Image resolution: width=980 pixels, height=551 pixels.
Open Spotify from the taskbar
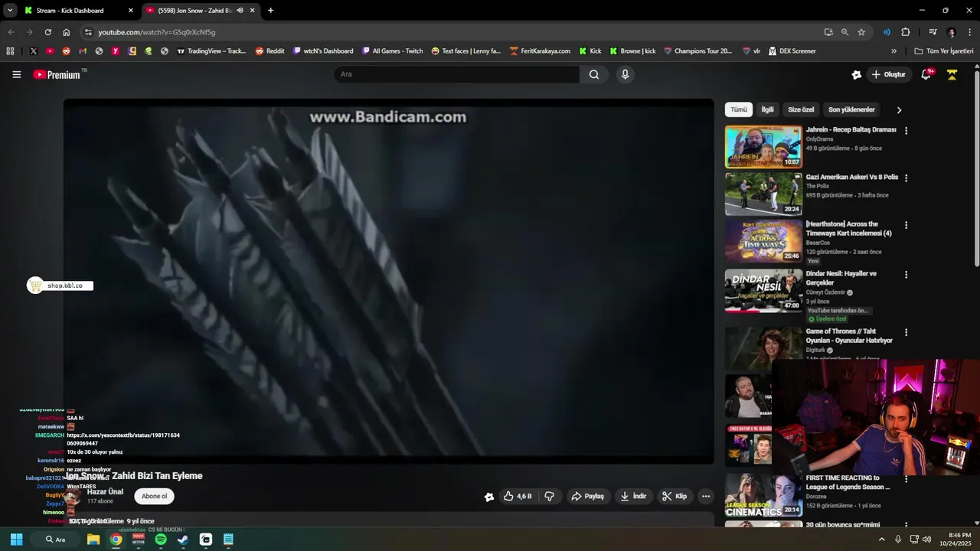click(x=161, y=540)
